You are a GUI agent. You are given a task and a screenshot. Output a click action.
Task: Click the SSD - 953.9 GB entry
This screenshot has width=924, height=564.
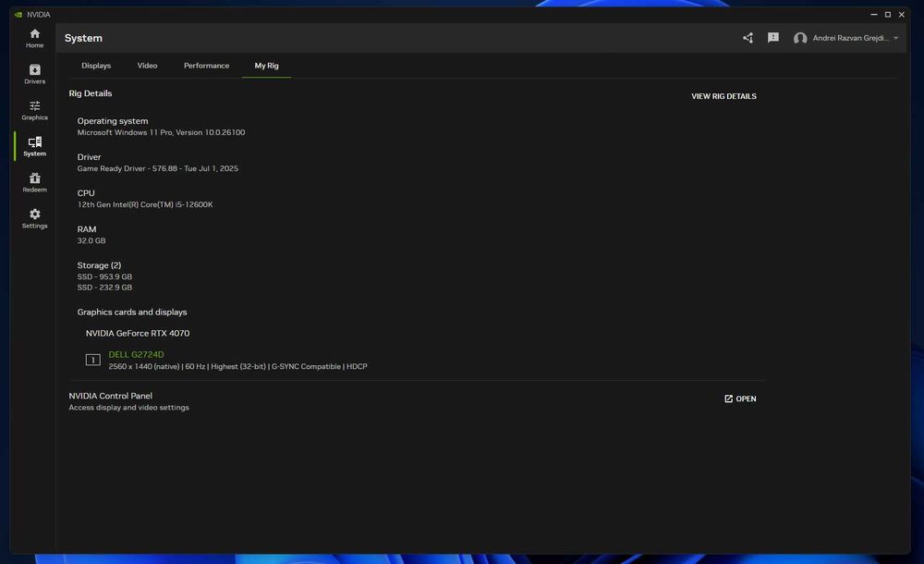pyautogui.click(x=104, y=276)
